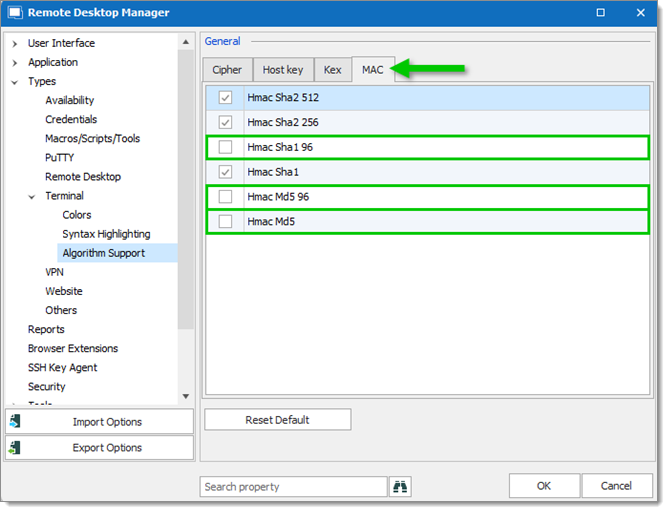This screenshot has width=668, height=512.
Task: Enable the Hmac Sha1 96 checkbox
Action: click(x=225, y=147)
